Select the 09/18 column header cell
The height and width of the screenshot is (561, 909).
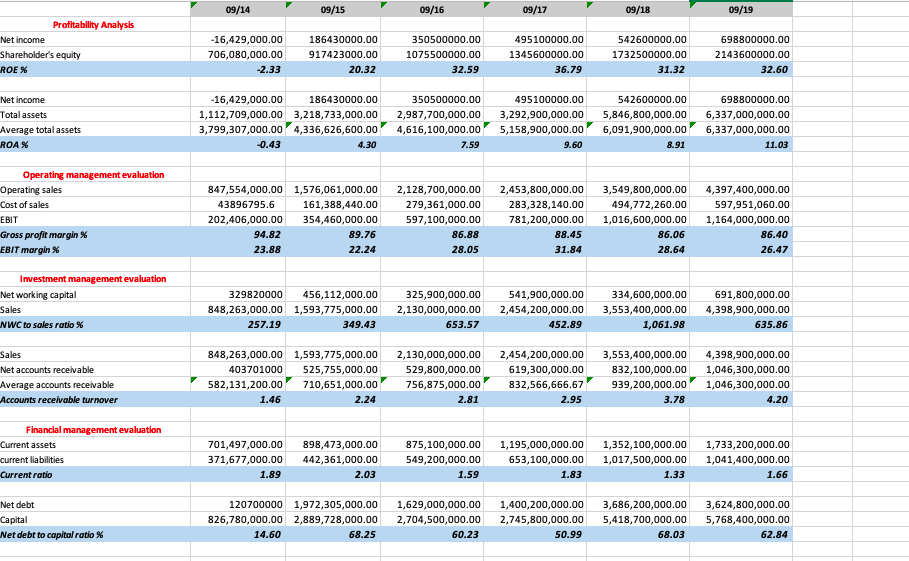[x=638, y=9]
